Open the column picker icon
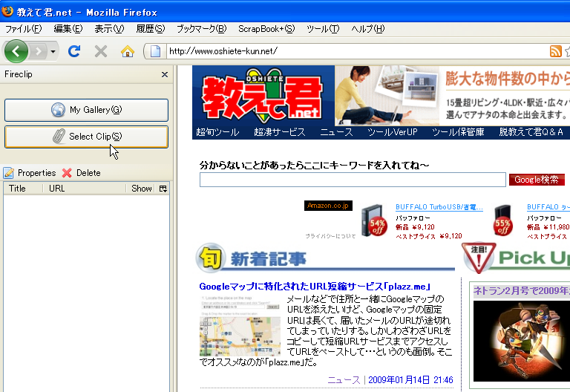Image resolution: width=570 pixels, height=392 pixels. click(x=163, y=189)
